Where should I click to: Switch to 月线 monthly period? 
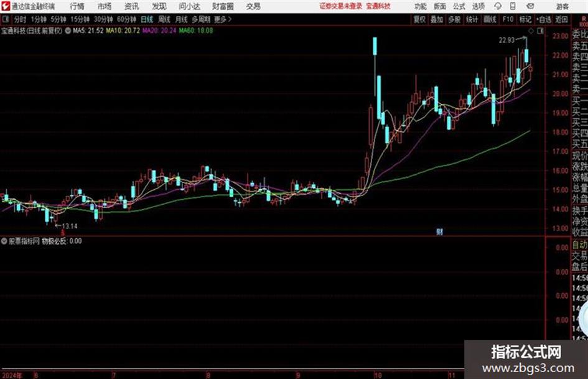pos(182,19)
